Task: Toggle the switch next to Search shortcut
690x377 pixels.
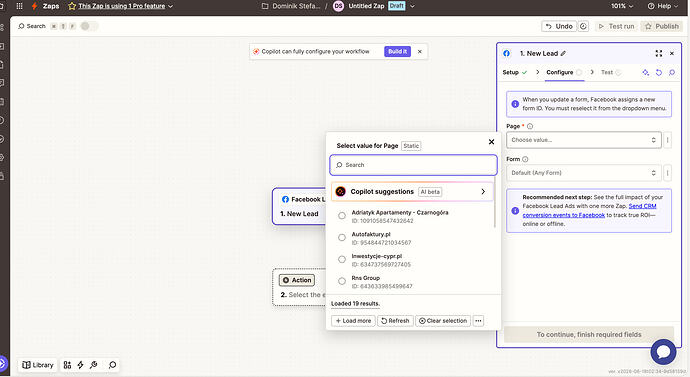Action: (x=89, y=26)
